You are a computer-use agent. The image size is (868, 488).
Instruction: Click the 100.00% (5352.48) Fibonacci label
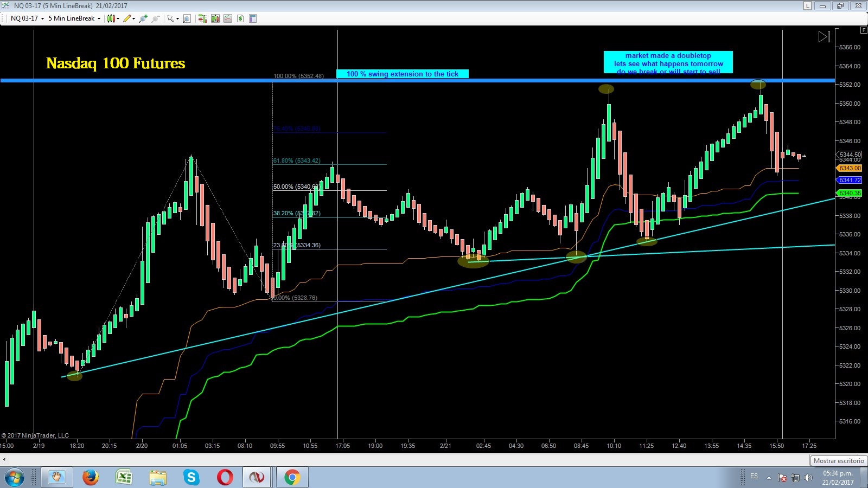tap(299, 76)
